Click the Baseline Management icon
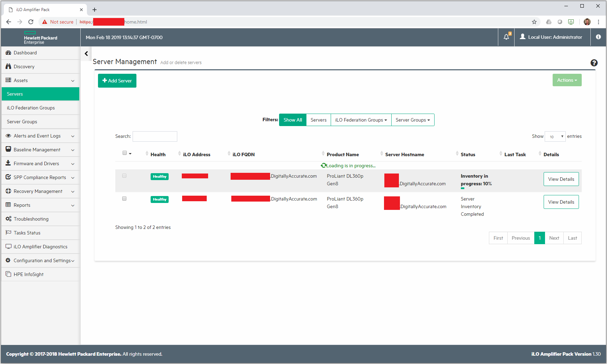This screenshot has height=364, width=607. click(x=8, y=149)
